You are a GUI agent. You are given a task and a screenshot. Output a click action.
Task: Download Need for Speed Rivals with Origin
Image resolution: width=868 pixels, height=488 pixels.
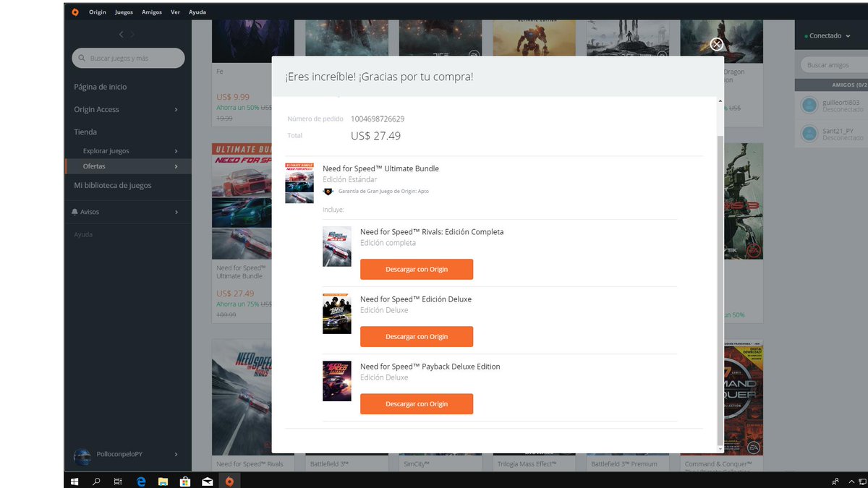click(x=417, y=270)
